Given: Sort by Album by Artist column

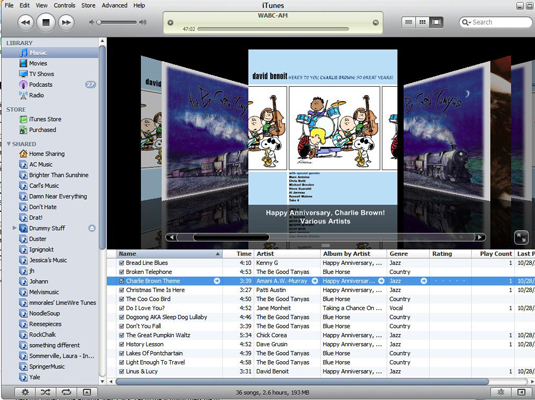Looking at the screenshot, I should pyautogui.click(x=353, y=254).
